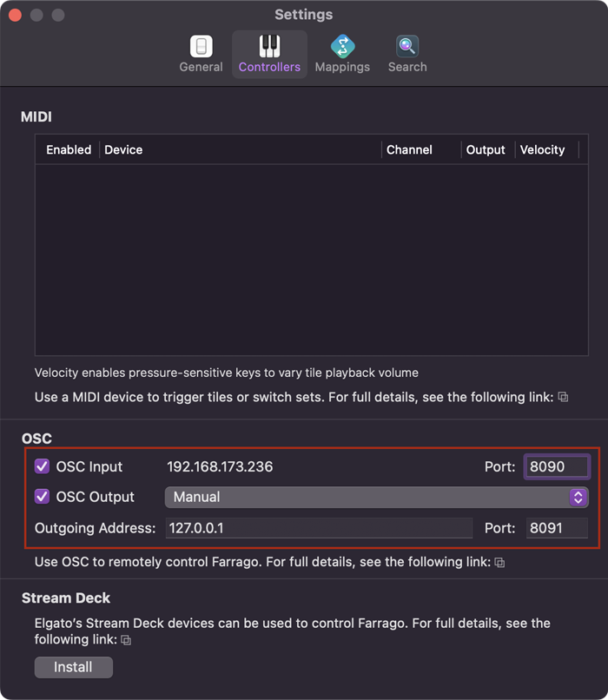Click the Enabled column header
This screenshot has height=700, width=608.
[x=69, y=149]
